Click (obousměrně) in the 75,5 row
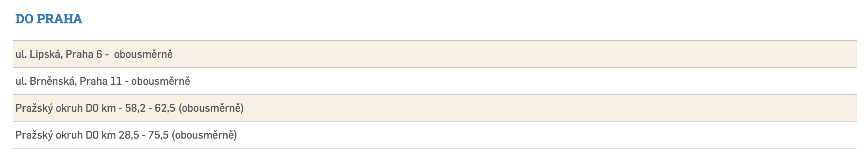868x160 pixels. (204, 135)
